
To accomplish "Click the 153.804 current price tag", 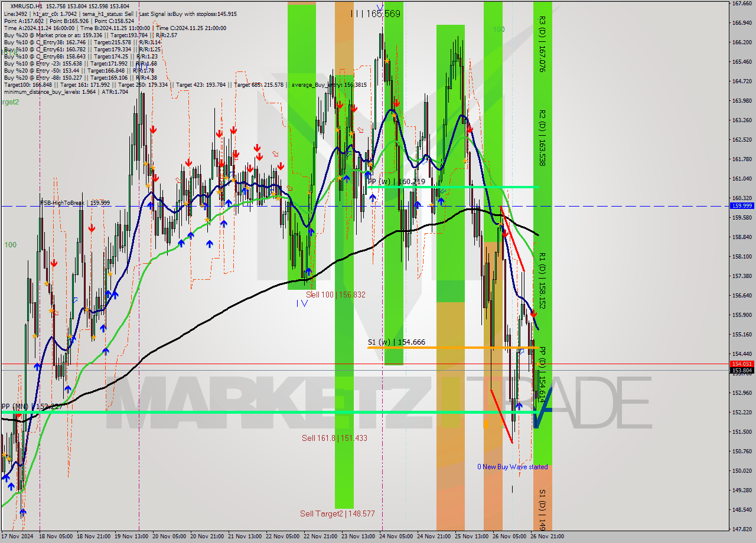I will pyautogui.click(x=742, y=371).
